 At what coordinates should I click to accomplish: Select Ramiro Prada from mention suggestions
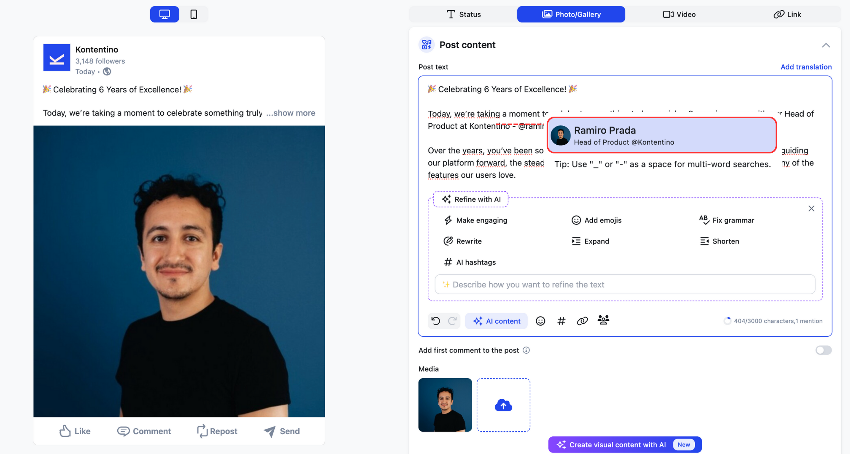(x=661, y=135)
